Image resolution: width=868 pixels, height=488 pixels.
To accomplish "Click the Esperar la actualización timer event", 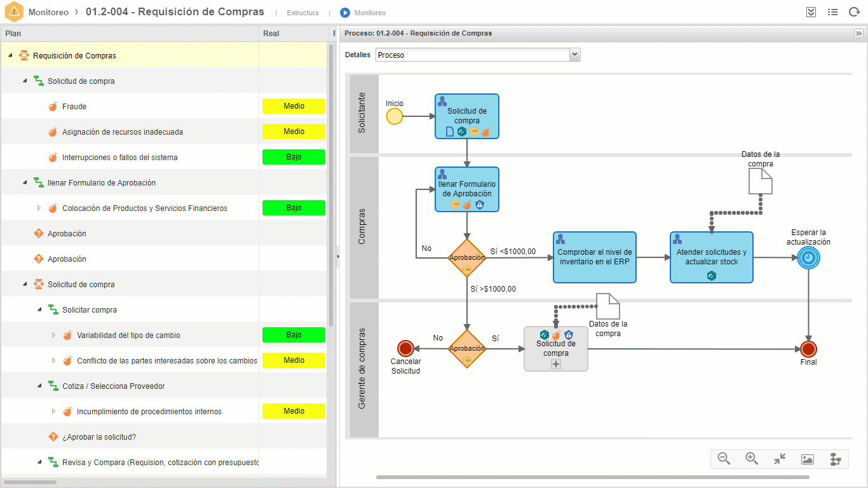I will 808,258.
